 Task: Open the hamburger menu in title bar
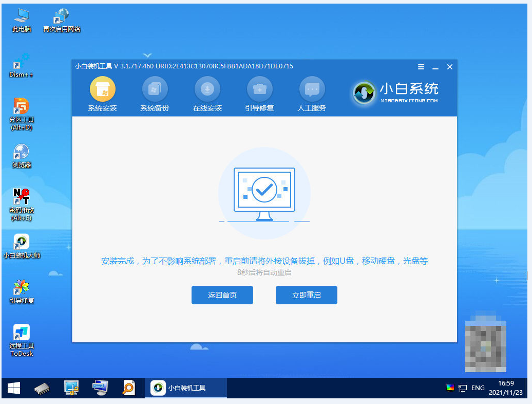click(421, 67)
